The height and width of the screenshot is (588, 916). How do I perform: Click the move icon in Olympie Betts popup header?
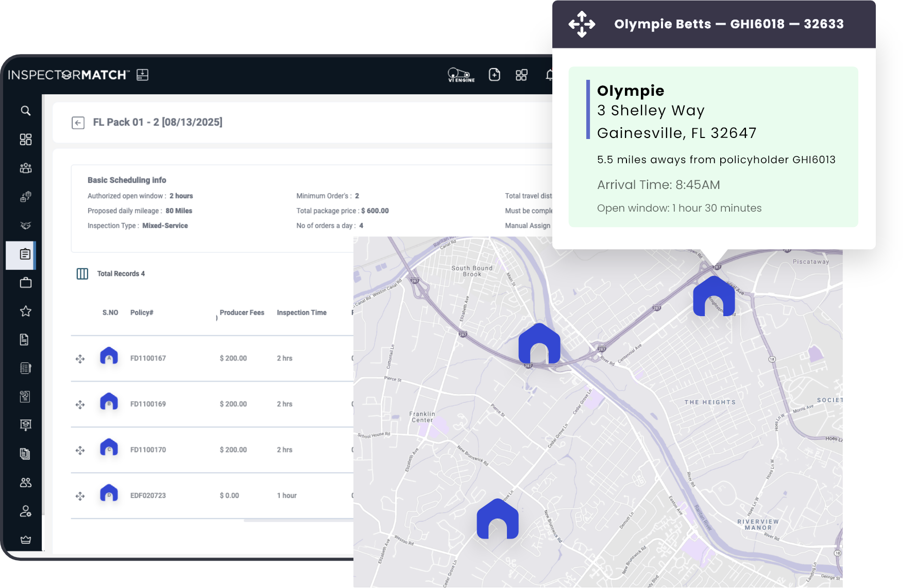582,24
